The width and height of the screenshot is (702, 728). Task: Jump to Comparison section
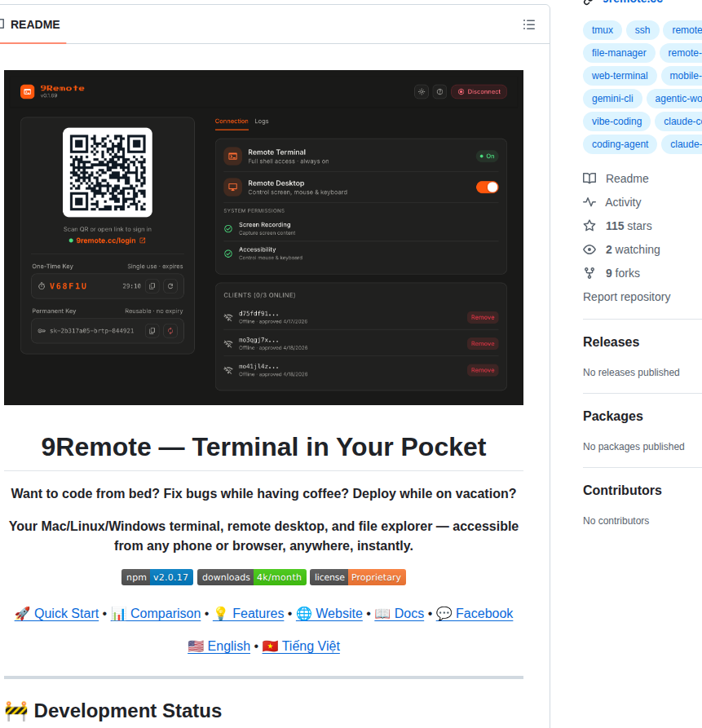pyautogui.click(x=156, y=613)
